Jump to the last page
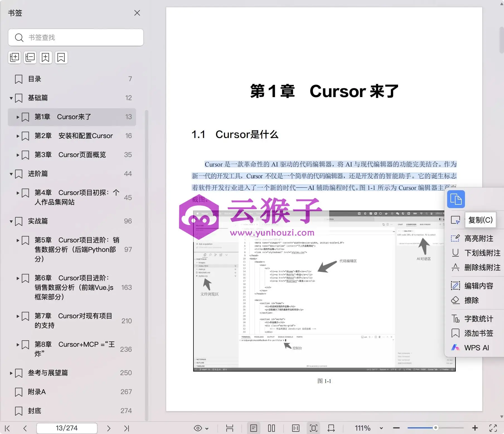 (126, 428)
